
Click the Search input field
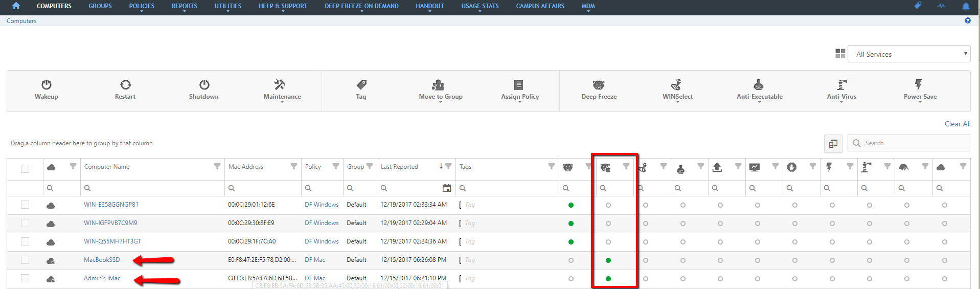pos(914,143)
